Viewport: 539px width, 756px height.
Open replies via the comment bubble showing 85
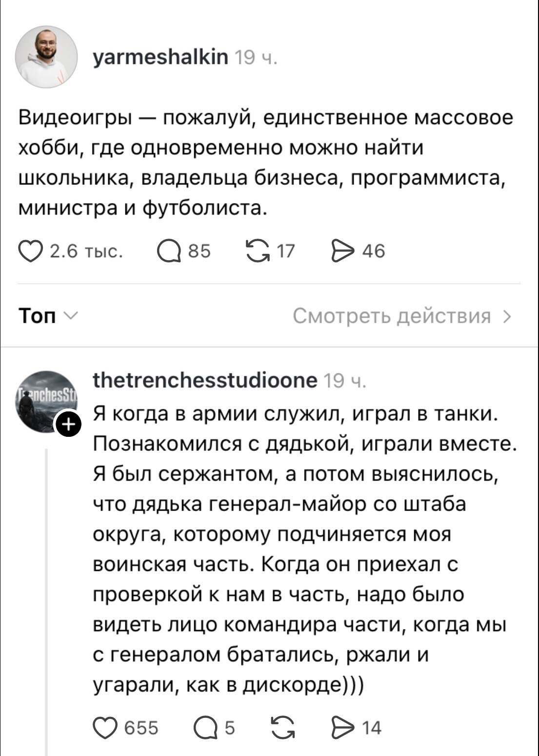point(169,251)
